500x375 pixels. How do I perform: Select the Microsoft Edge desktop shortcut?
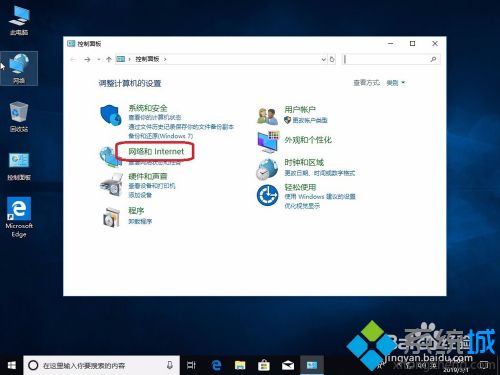coord(19,217)
